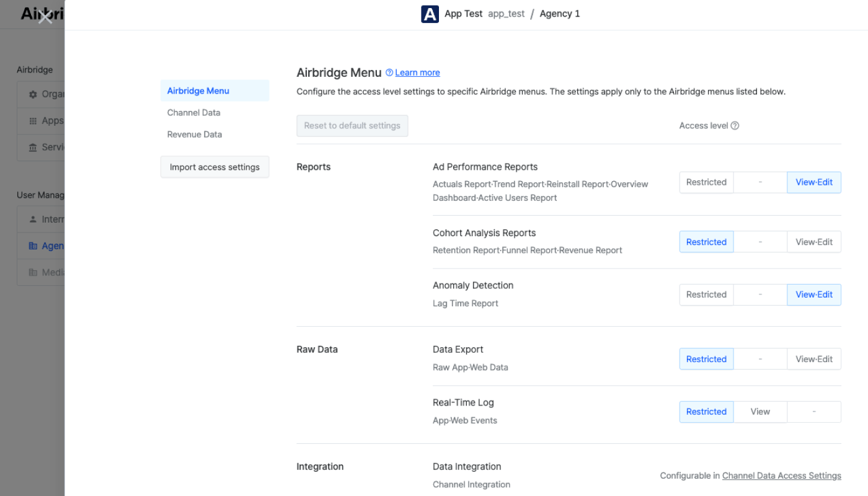Close the panel with the X icon

pos(45,17)
